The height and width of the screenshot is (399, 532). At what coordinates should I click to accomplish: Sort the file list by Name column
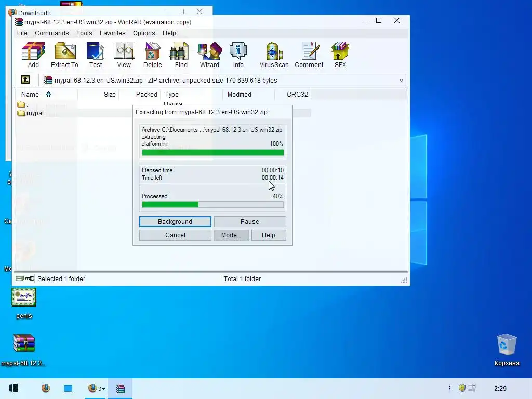pos(47,95)
